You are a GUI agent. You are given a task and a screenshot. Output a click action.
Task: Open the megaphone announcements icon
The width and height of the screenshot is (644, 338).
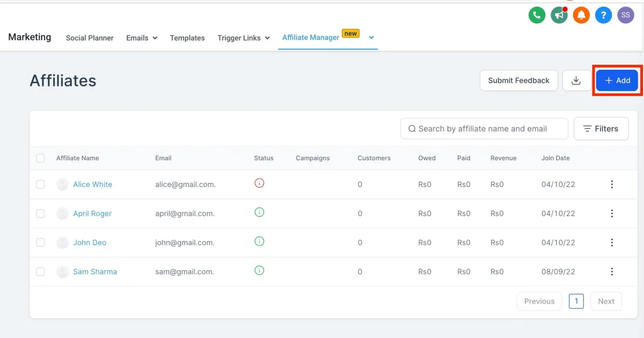pos(559,15)
